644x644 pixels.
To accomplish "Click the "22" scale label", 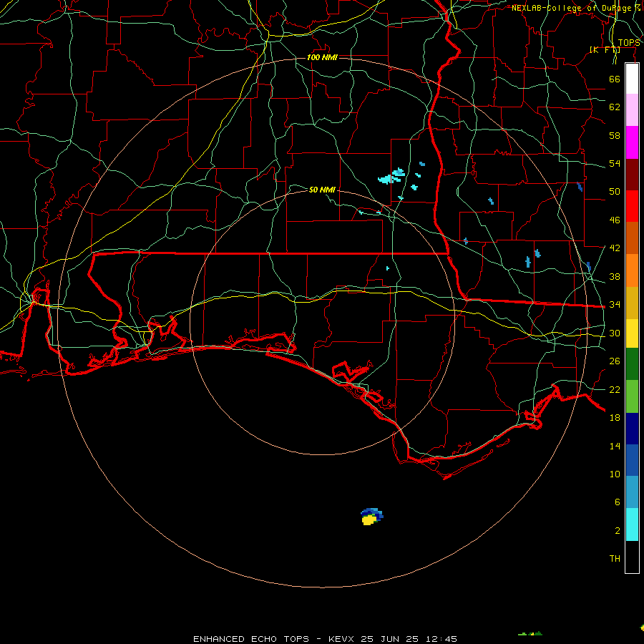I will tap(615, 389).
